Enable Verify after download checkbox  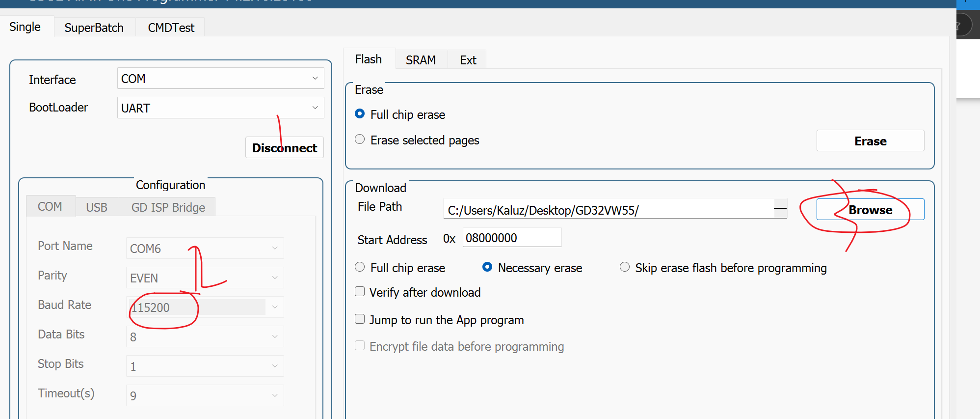360,292
